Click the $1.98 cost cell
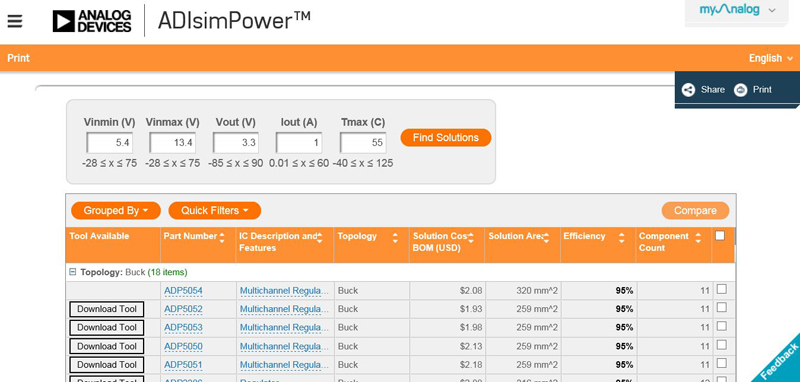The width and height of the screenshot is (800, 382). click(x=447, y=327)
